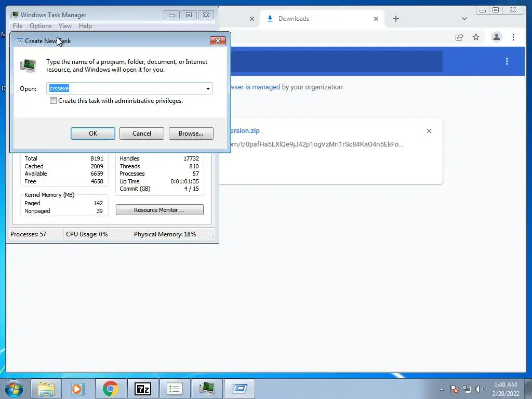Image resolution: width=532 pixels, height=399 pixels.
Task: Select Kernel Memory Paged value 142
Action: pos(98,203)
